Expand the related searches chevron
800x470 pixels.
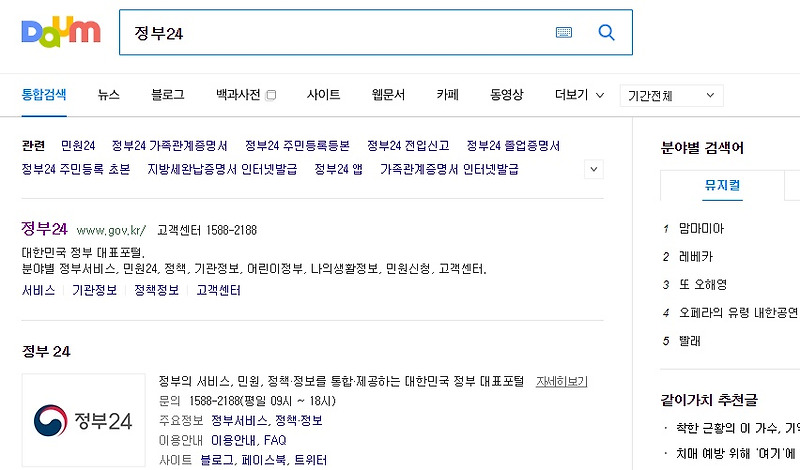(593, 169)
